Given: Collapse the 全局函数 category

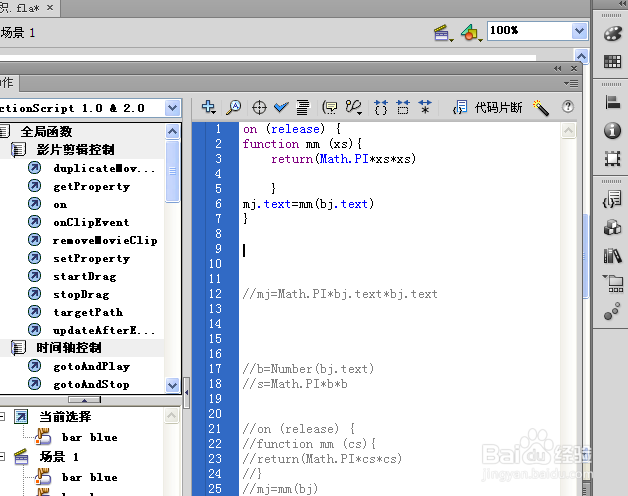Looking at the screenshot, I should [x=4, y=131].
